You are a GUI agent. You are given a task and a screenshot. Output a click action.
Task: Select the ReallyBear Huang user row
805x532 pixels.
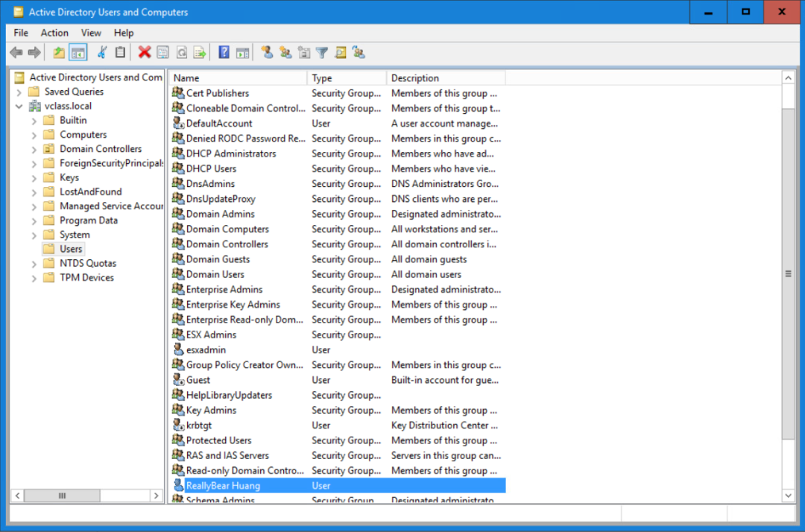coord(338,485)
